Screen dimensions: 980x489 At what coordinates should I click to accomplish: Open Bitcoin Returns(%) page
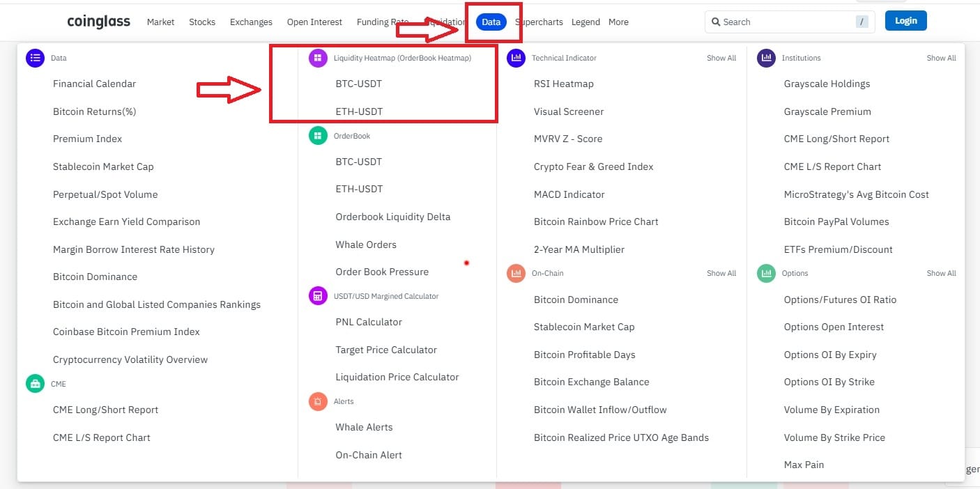point(94,111)
